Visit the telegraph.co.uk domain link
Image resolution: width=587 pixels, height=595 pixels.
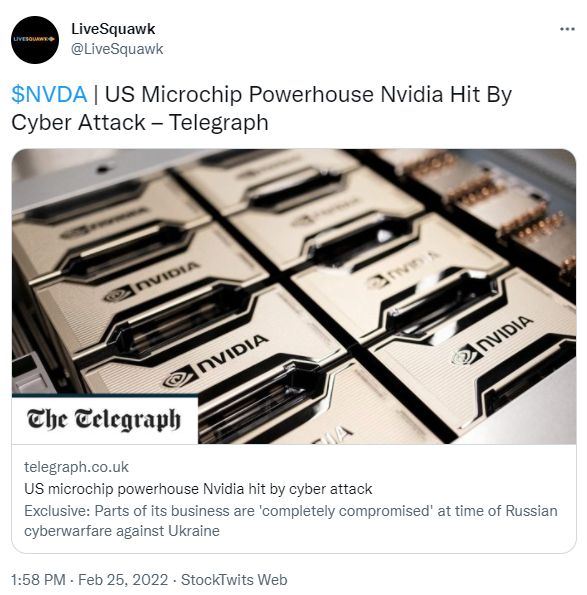[76, 467]
